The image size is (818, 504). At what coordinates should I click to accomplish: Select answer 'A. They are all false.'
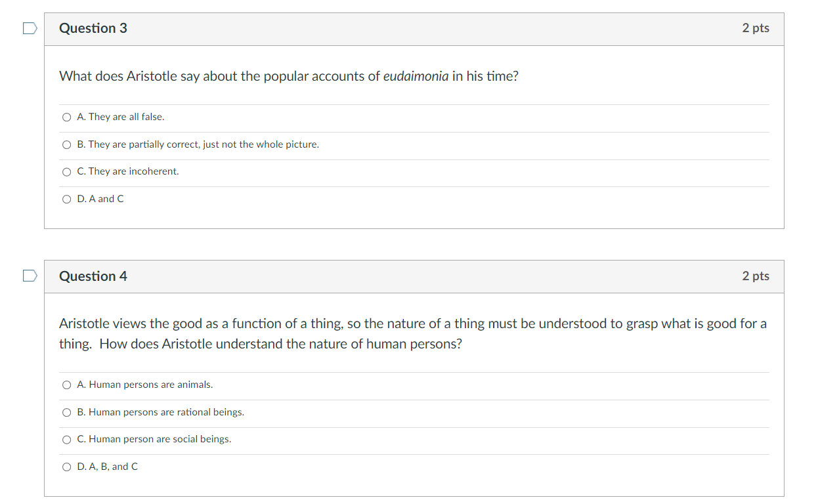(66, 117)
